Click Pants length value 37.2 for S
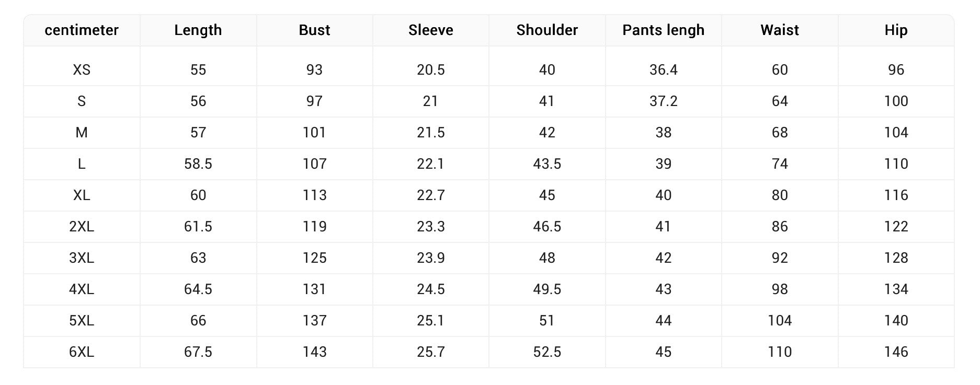The height and width of the screenshot is (385, 980). click(x=663, y=101)
